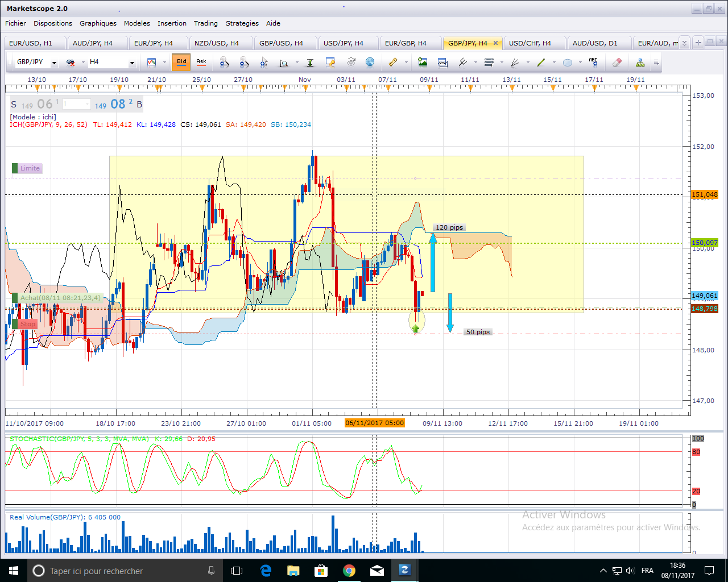This screenshot has width=728, height=582.
Task: Click the trade amount input box
Action: point(76,104)
